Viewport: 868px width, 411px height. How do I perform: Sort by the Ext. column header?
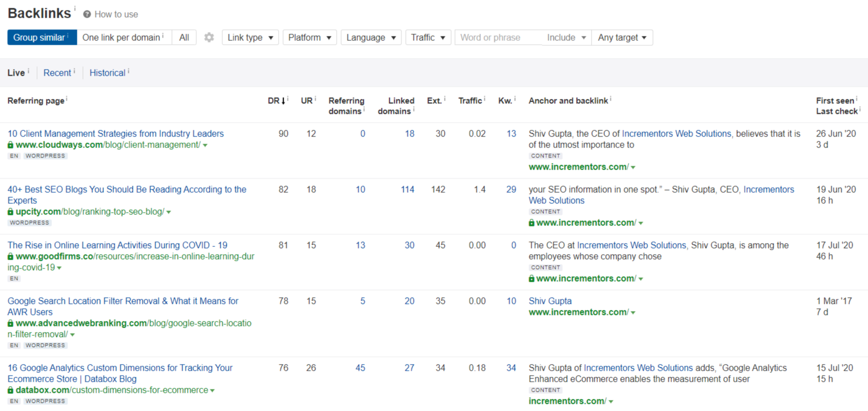click(x=435, y=101)
